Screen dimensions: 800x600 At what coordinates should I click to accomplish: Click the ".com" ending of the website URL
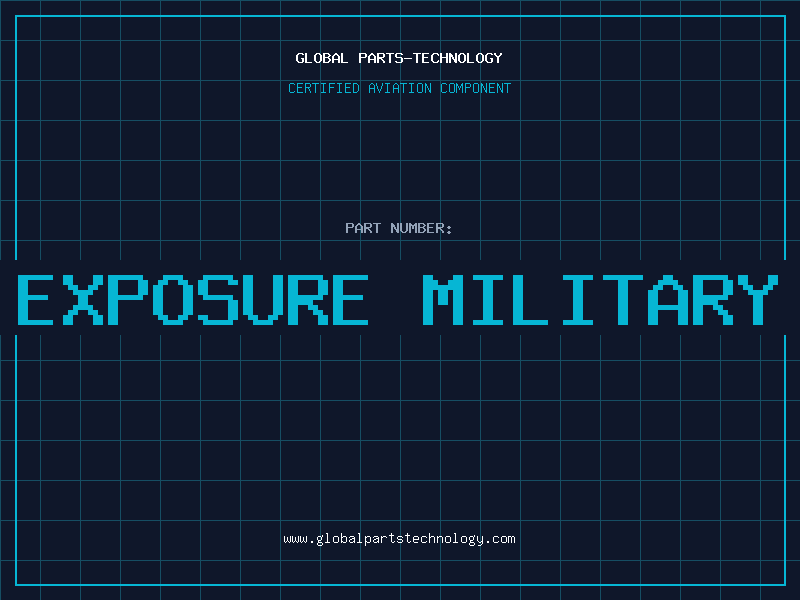(499, 539)
